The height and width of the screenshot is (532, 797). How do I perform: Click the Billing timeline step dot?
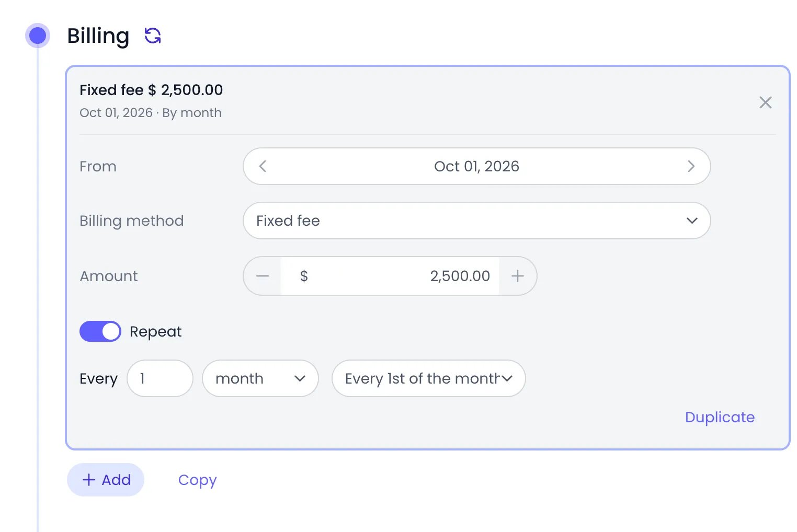[38, 36]
